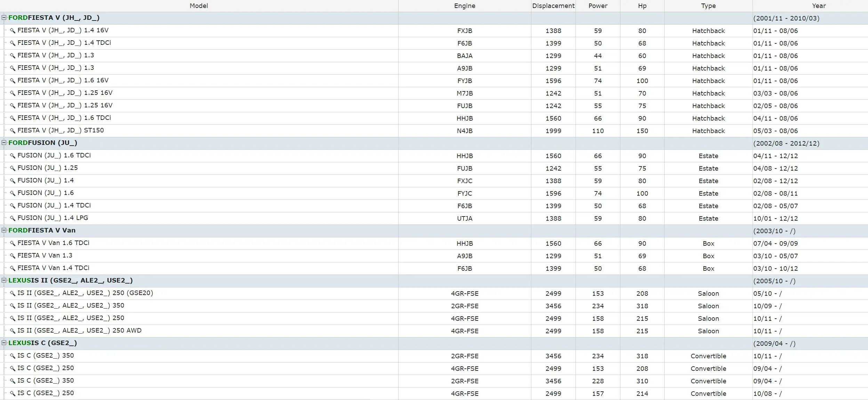Collapse the LEXUS IS II group

click(4, 280)
